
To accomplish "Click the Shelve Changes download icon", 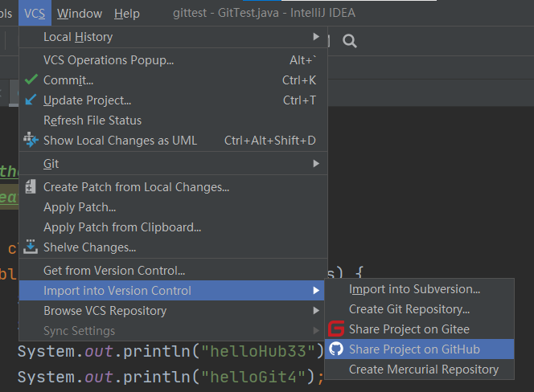I will pyautogui.click(x=31, y=247).
